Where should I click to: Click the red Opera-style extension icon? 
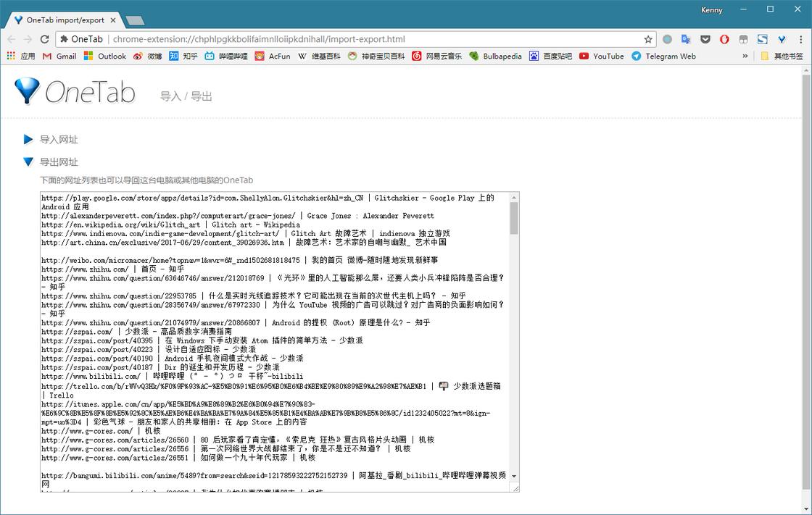pyautogui.click(x=724, y=39)
